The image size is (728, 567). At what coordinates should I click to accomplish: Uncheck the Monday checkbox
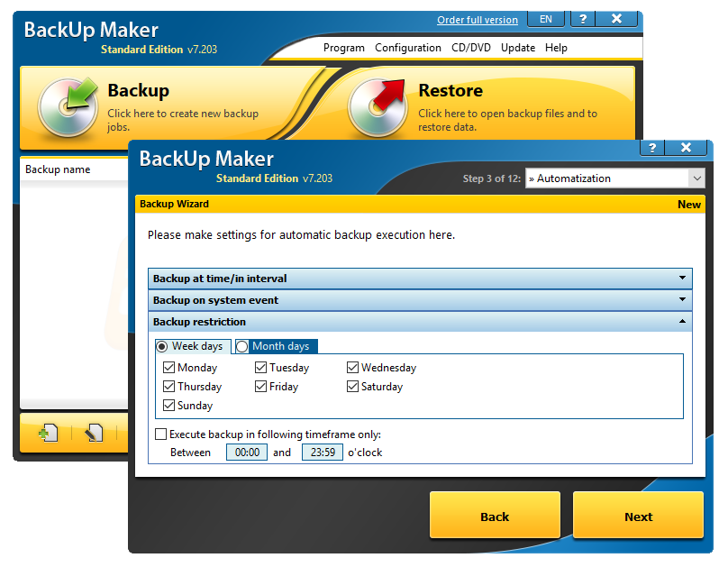pos(168,368)
